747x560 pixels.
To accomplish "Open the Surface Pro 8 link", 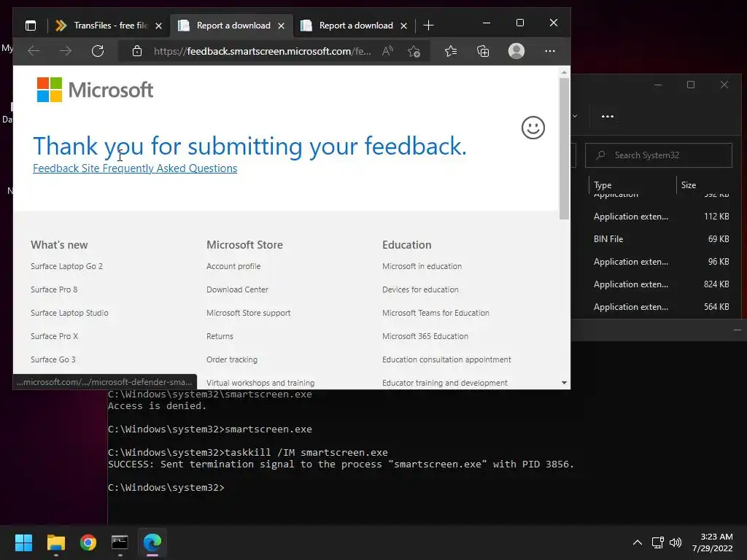I will pyautogui.click(x=54, y=289).
